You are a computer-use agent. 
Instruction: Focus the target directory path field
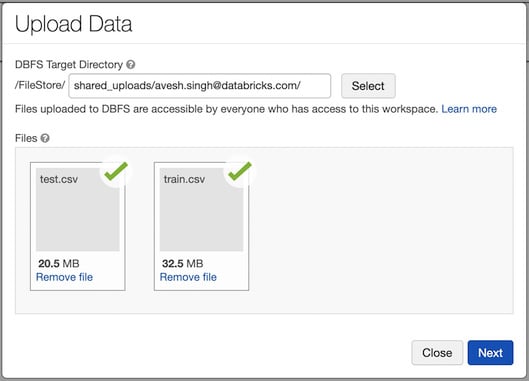tap(199, 86)
